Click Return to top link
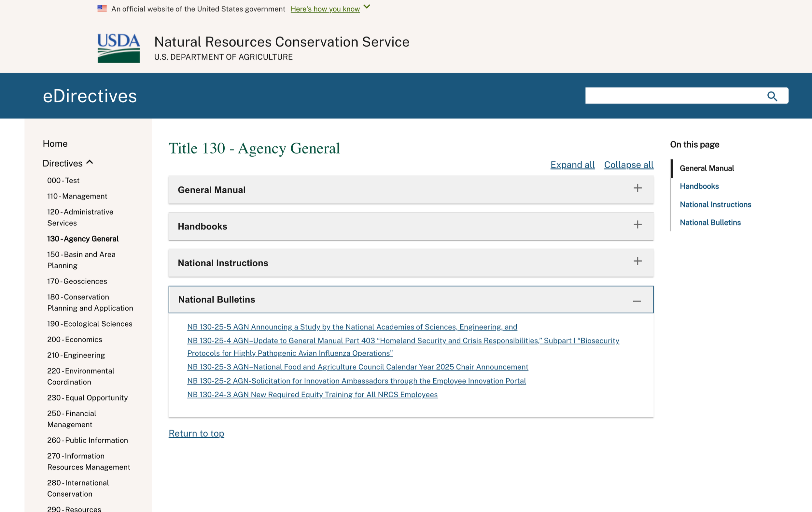Image resolution: width=812 pixels, height=512 pixels. click(x=196, y=433)
